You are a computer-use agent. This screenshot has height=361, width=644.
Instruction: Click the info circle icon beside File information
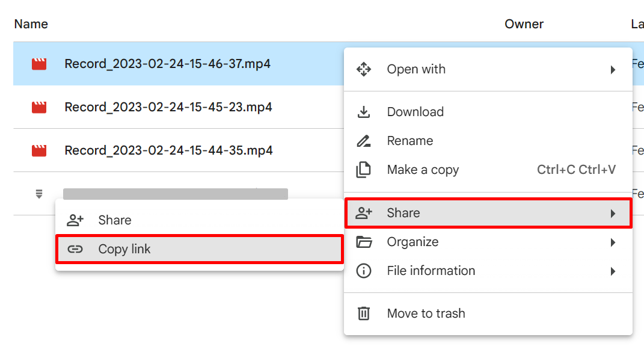tap(364, 271)
